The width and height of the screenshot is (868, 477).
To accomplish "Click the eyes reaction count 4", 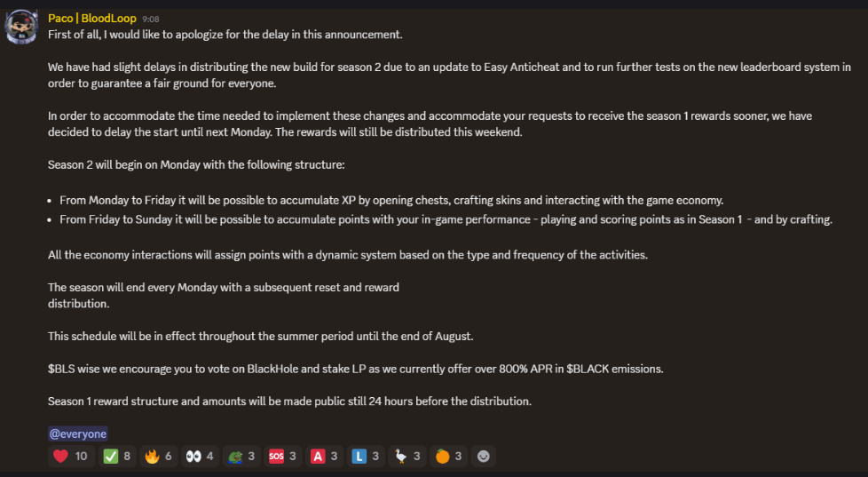I will pyautogui.click(x=209, y=457).
